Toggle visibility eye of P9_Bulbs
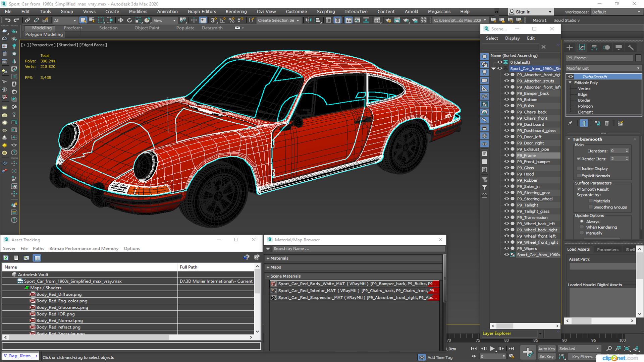This screenshot has height=362, width=644. point(506,106)
